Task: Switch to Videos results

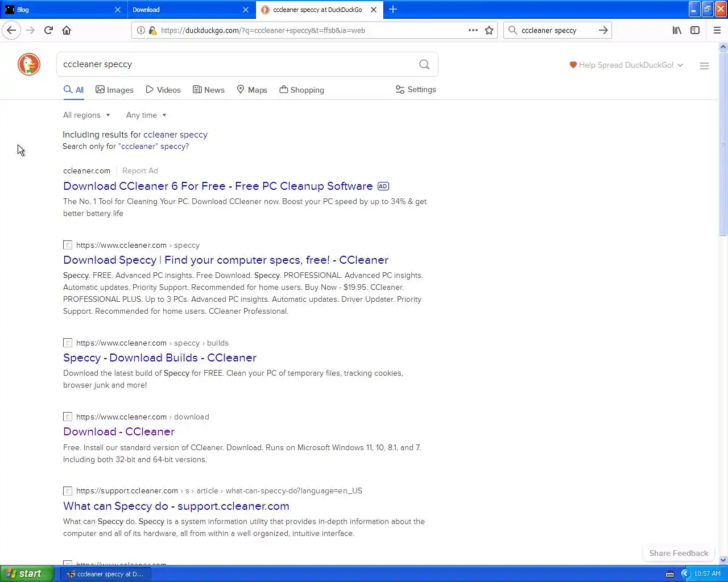Action: pyautogui.click(x=163, y=90)
